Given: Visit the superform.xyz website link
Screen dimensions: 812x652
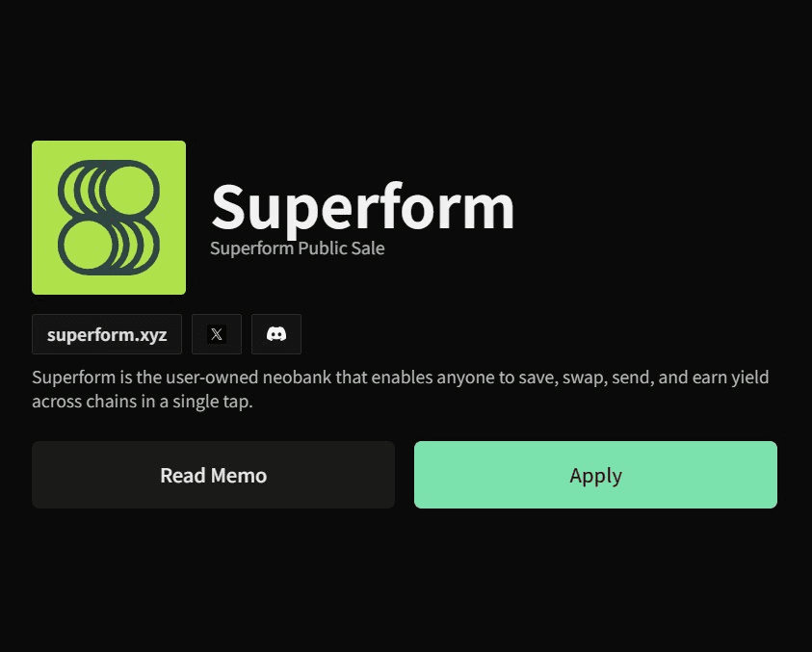Looking at the screenshot, I should point(107,334).
